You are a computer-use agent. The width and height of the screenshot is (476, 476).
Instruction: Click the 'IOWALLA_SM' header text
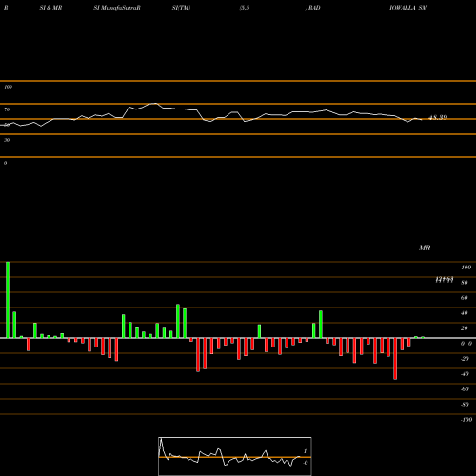[x=408, y=8]
